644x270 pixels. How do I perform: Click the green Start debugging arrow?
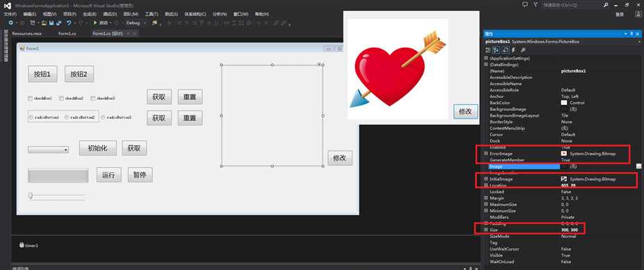(95, 23)
